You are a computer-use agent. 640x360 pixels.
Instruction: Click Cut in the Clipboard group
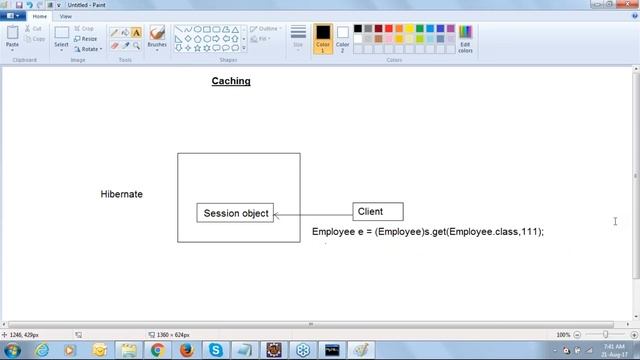33,29
